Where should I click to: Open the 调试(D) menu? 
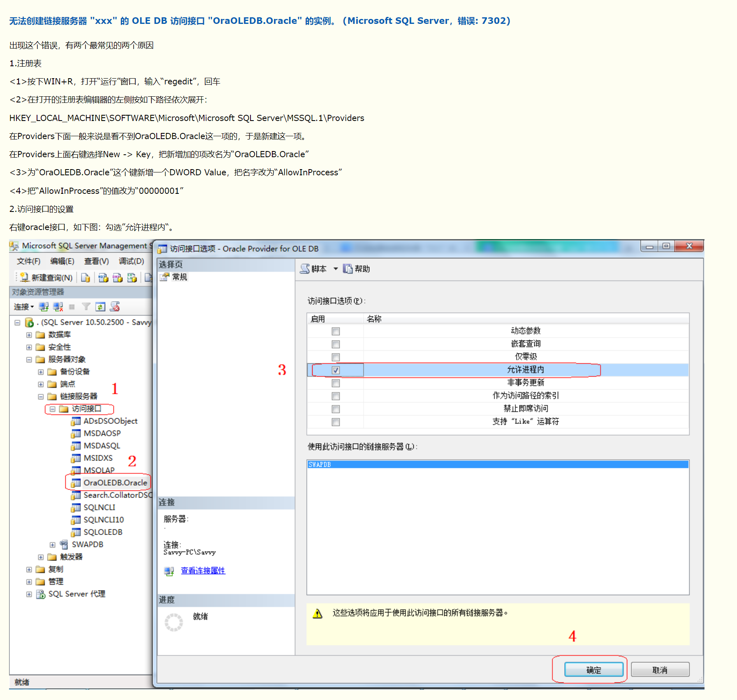pyautogui.click(x=131, y=261)
